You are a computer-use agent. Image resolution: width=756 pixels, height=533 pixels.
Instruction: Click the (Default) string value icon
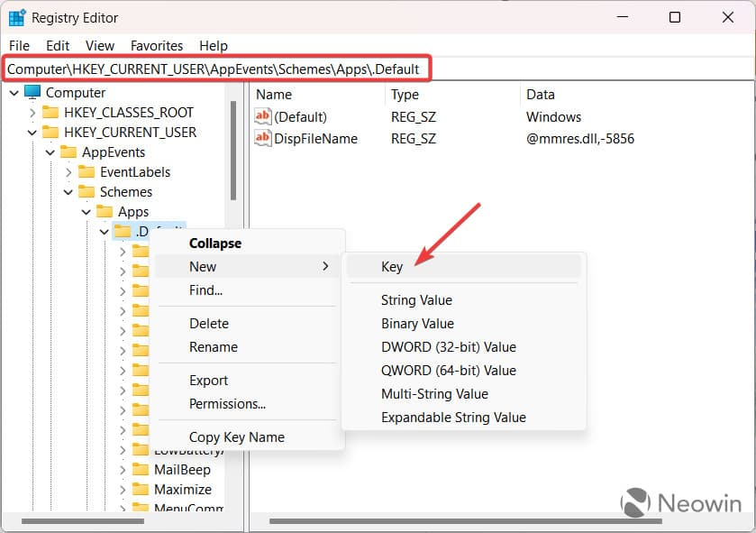pos(263,116)
